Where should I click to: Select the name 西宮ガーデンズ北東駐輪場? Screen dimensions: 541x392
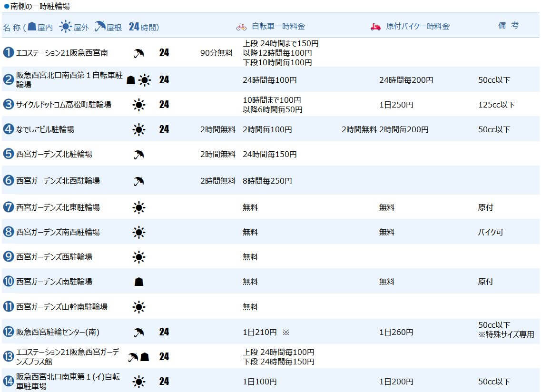coord(58,207)
